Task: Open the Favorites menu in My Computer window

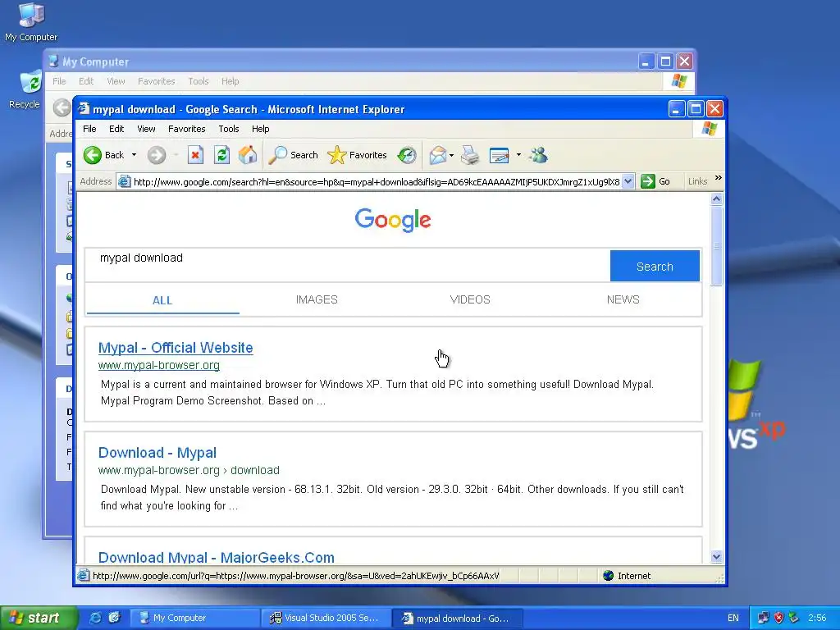Action: pyautogui.click(x=156, y=81)
